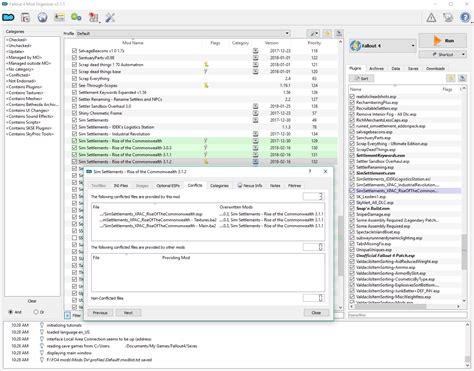The image size is (474, 371).
Task: Click Previous in mod info dialog
Action: [x=100, y=313]
